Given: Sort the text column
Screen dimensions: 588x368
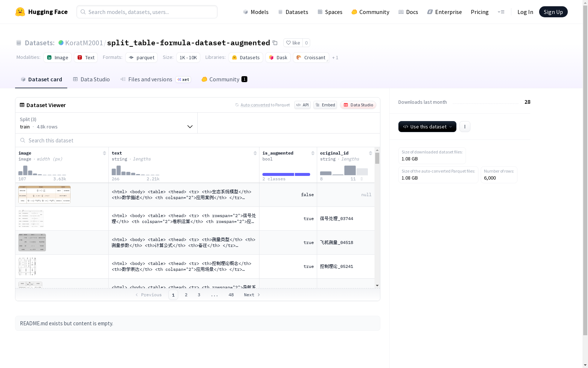Looking at the screenshot, I should pyautogui.click(x=255, y=153).
